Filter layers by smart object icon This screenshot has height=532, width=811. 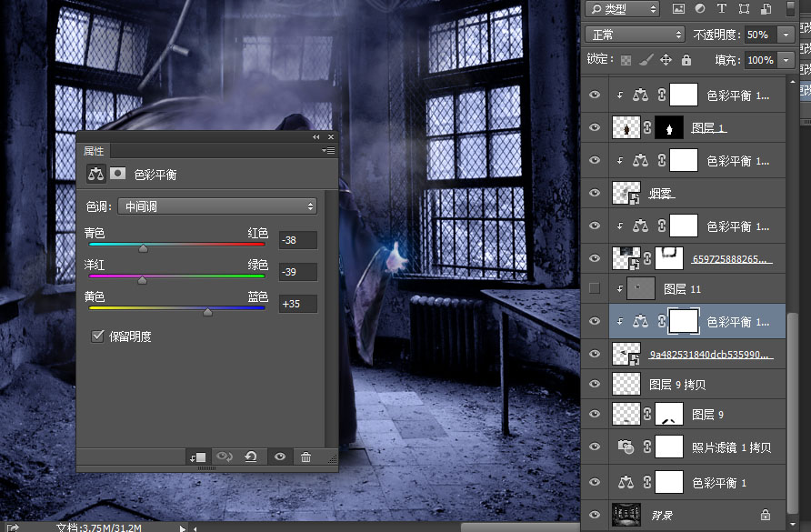pos(766,9)
